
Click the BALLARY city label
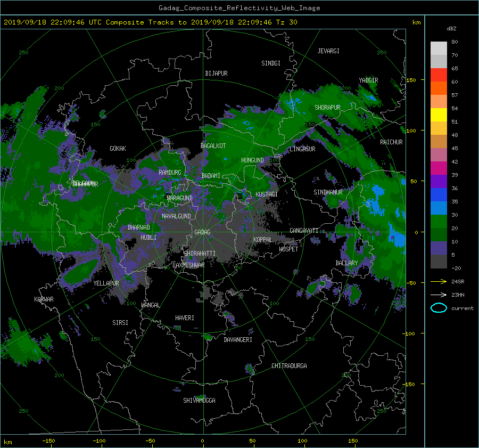tap(346, 263)
